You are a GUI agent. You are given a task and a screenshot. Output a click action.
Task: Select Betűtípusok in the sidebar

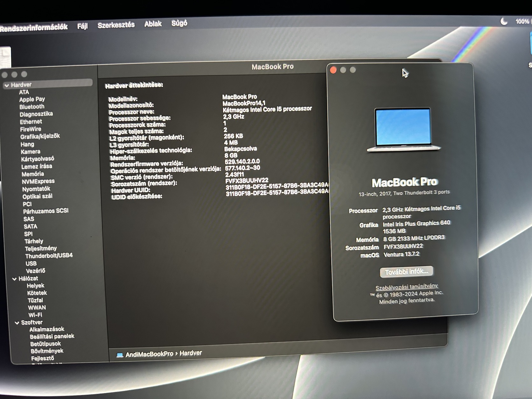45,344
